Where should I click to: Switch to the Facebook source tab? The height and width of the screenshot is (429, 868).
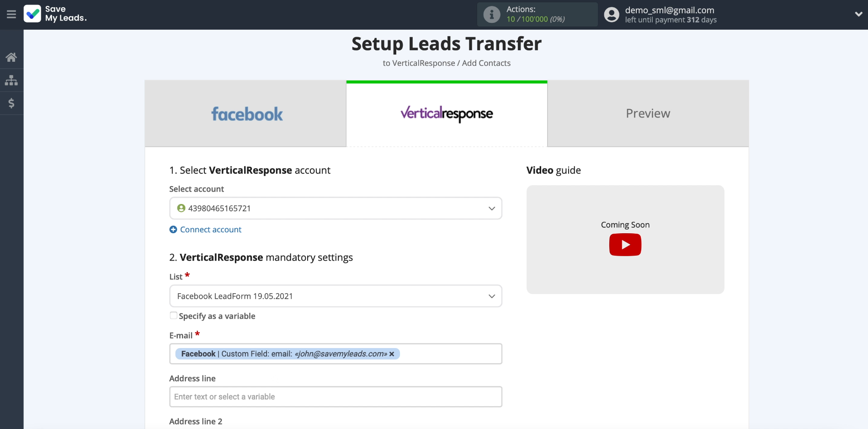[x=245, y=113]
